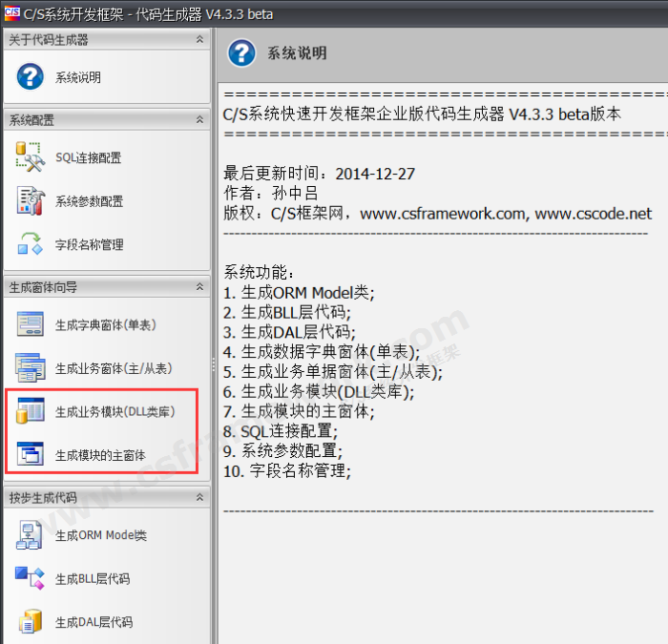Click the 生成字典窗体(单表) icon
Screen dimensions: 668x644
tap(31, 325)
